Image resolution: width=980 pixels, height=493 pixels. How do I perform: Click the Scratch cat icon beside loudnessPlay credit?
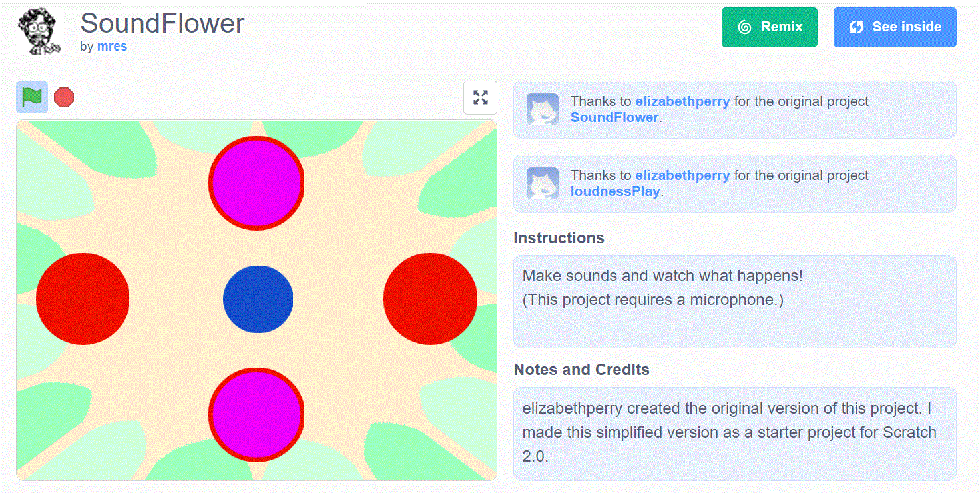(542, 183)
